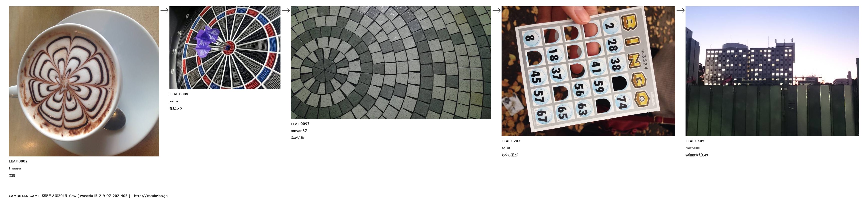The image size is (868, 202).
Task: Open the bingo card photo
Action: pos(588,71)
